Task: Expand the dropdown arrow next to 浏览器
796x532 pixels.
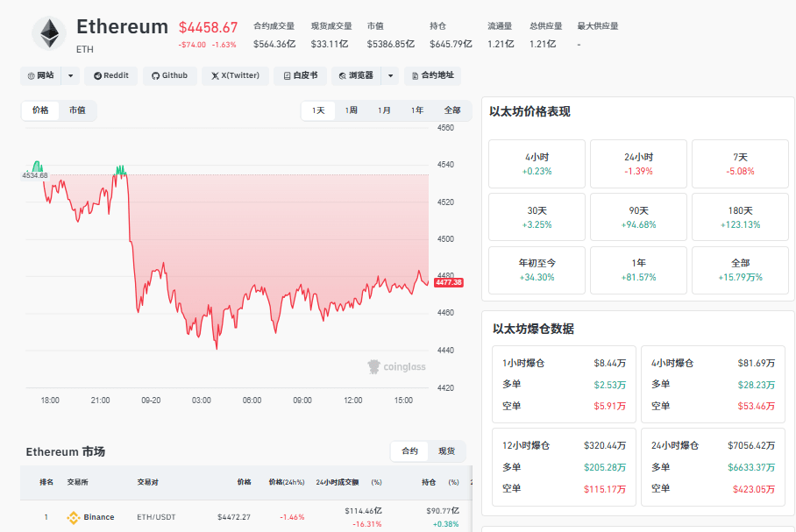Action: coord(390,75)
